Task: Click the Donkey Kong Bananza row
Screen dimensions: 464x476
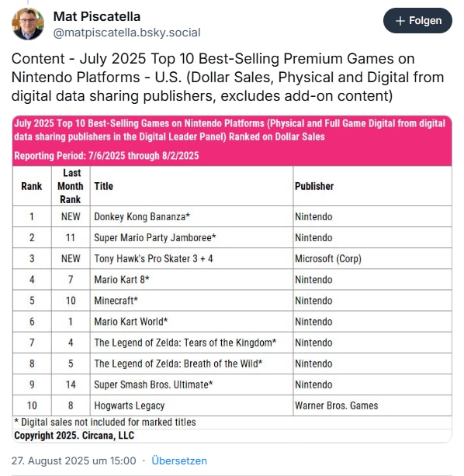Action: coord(232,216)
